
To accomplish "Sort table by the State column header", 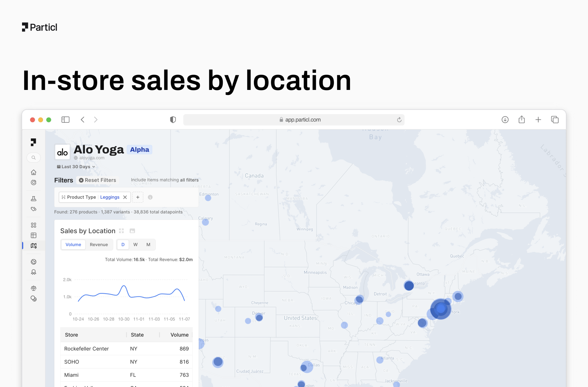I will (137, 335).
